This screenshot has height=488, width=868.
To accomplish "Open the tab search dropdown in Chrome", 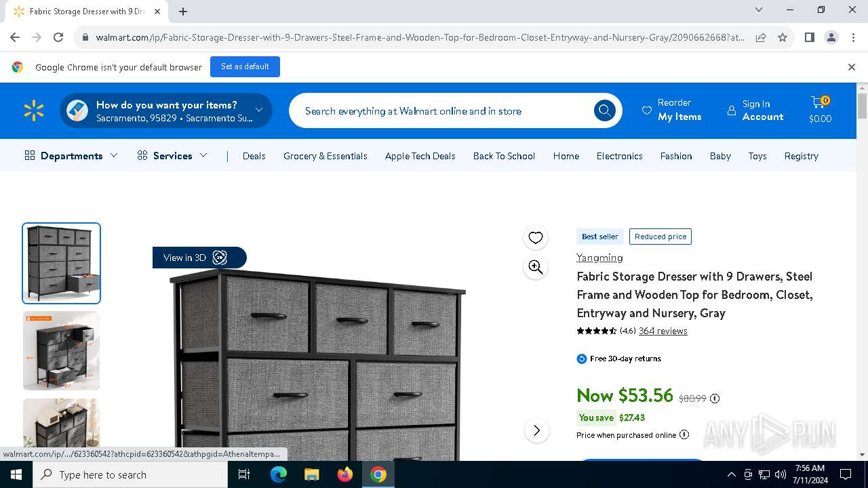I will pos(759,10).
